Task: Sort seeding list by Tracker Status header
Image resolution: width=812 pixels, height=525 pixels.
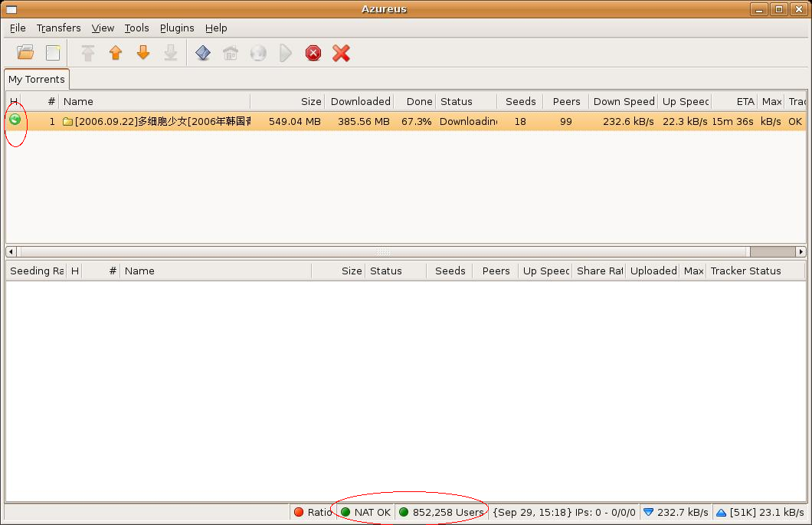Action: [755, 271]
